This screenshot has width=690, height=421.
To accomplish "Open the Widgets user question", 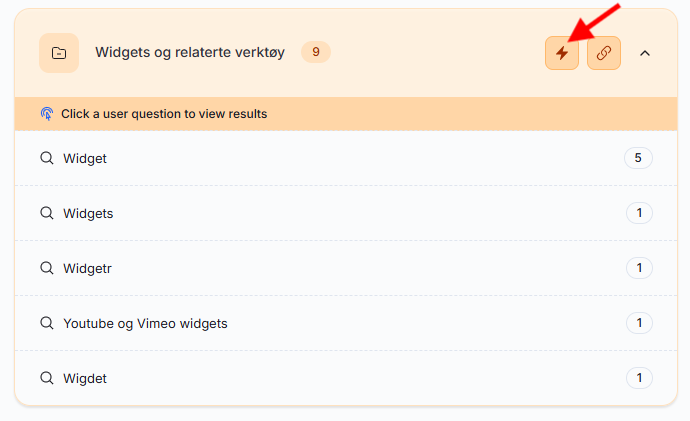I will [88, 213].
